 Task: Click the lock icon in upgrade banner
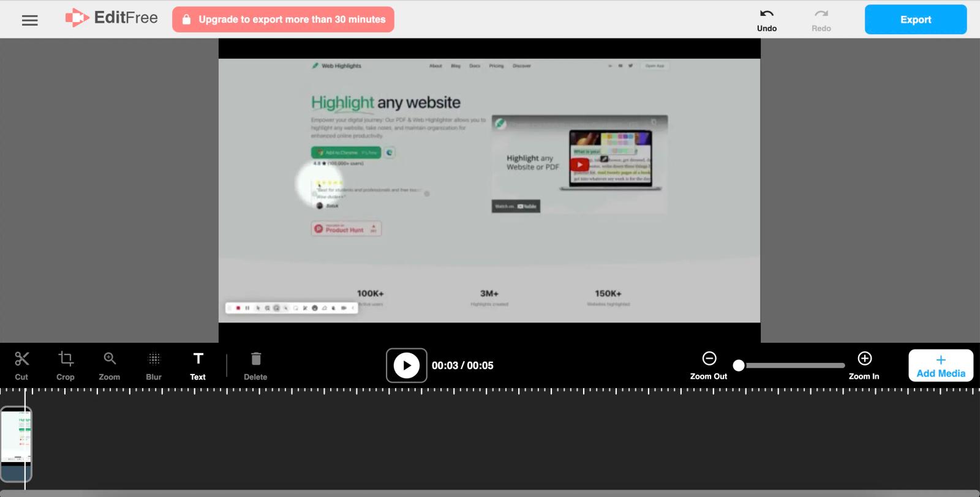[x=187, y=20]
